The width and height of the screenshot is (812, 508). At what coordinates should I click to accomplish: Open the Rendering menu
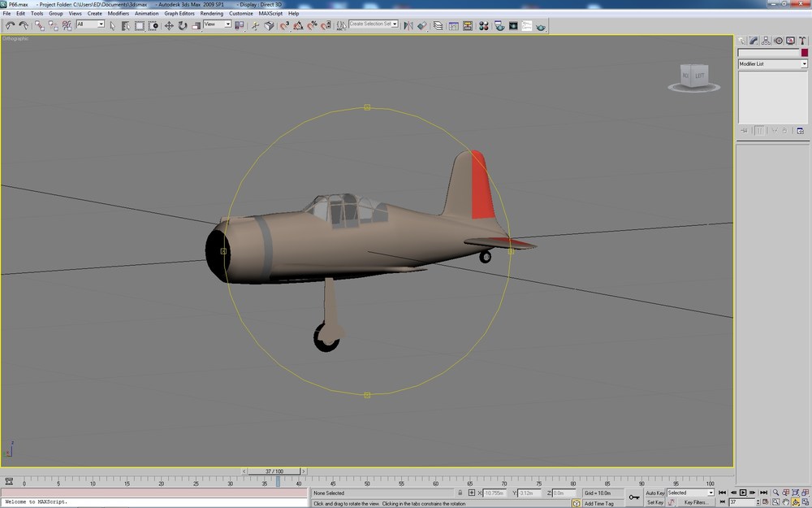[212, 14]
